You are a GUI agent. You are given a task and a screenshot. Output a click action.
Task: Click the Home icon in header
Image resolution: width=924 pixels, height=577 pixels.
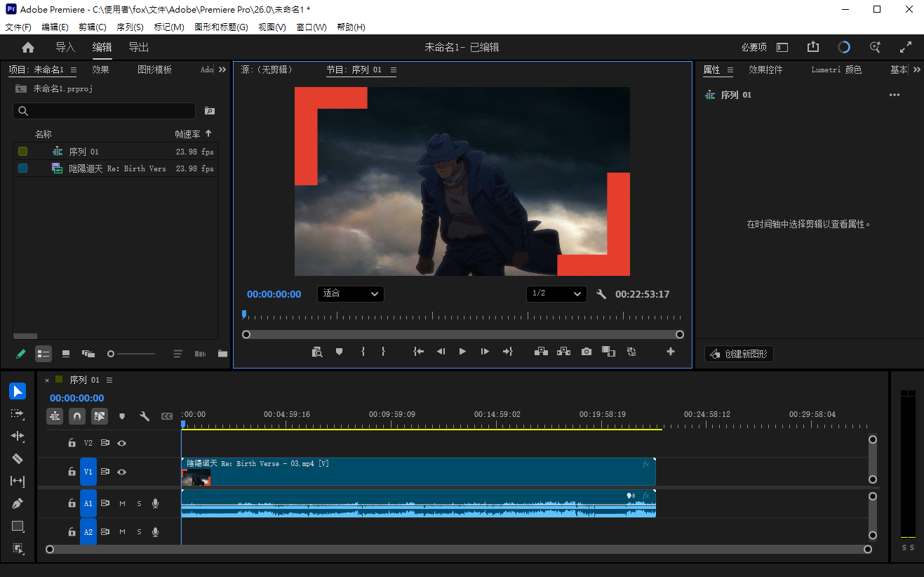tap(28, 48)
